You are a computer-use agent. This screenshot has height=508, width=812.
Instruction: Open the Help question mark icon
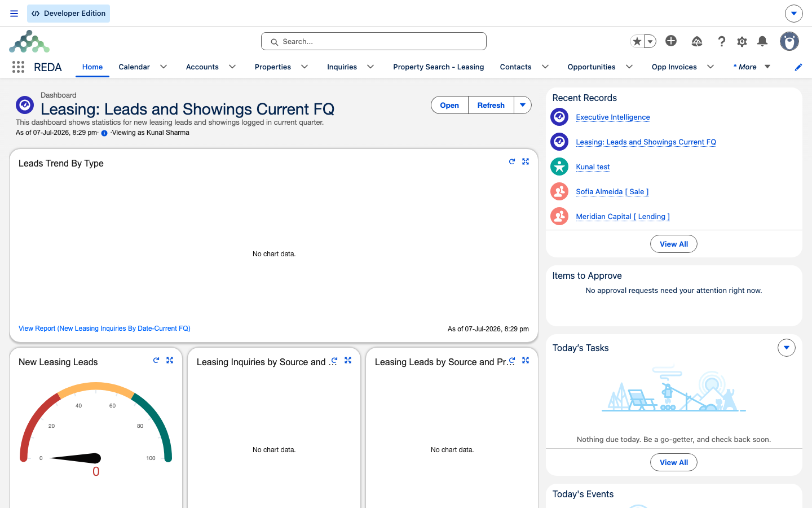coord(721,41)
